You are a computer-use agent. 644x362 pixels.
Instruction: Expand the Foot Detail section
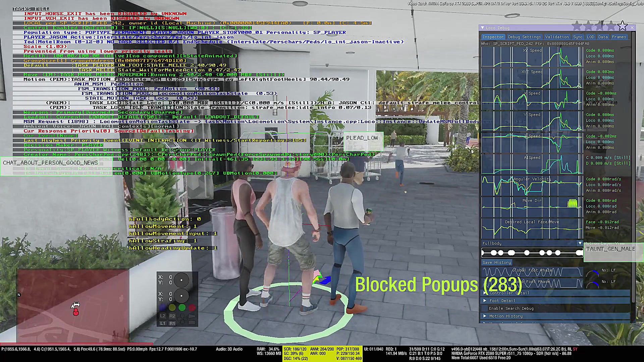click(555, 301)
